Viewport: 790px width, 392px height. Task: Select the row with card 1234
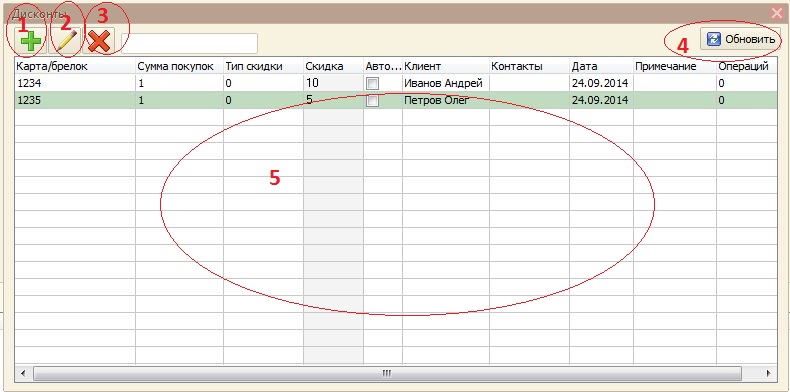396,83
